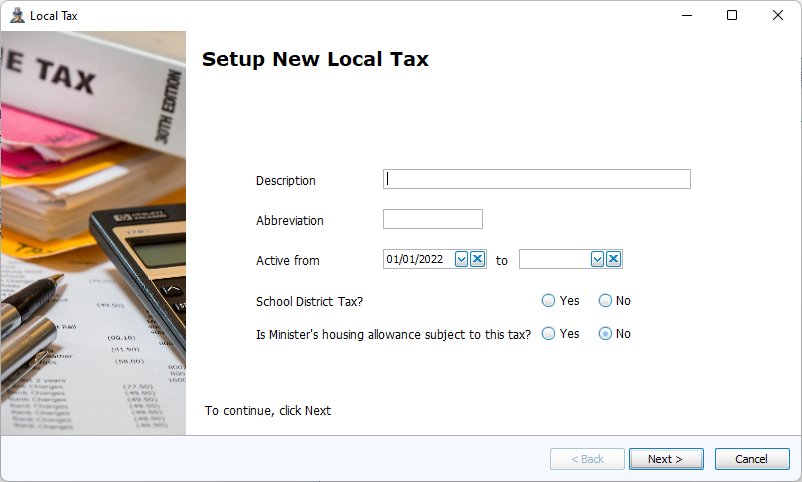Click the 01/01/2022 start date field

point(418,259)
